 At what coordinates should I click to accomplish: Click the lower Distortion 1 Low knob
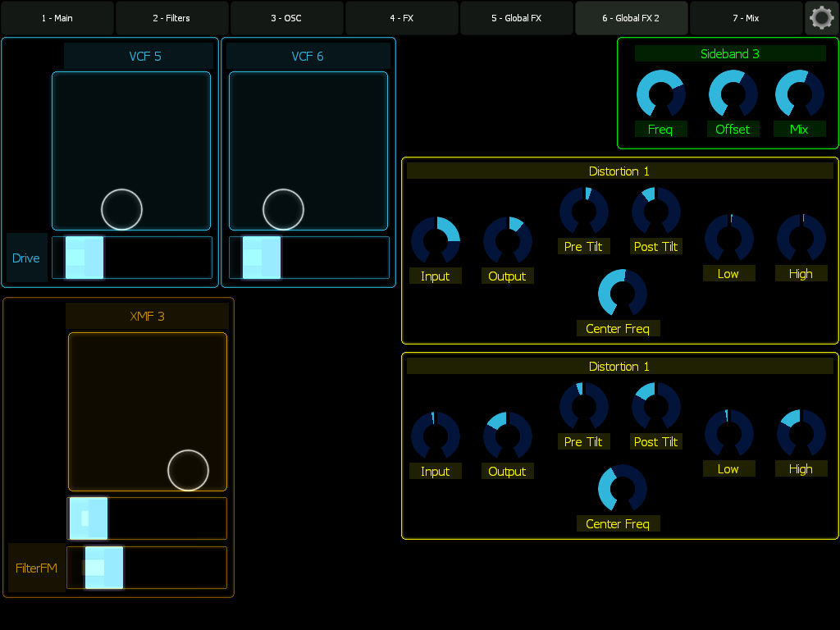(x=728, y=433)
